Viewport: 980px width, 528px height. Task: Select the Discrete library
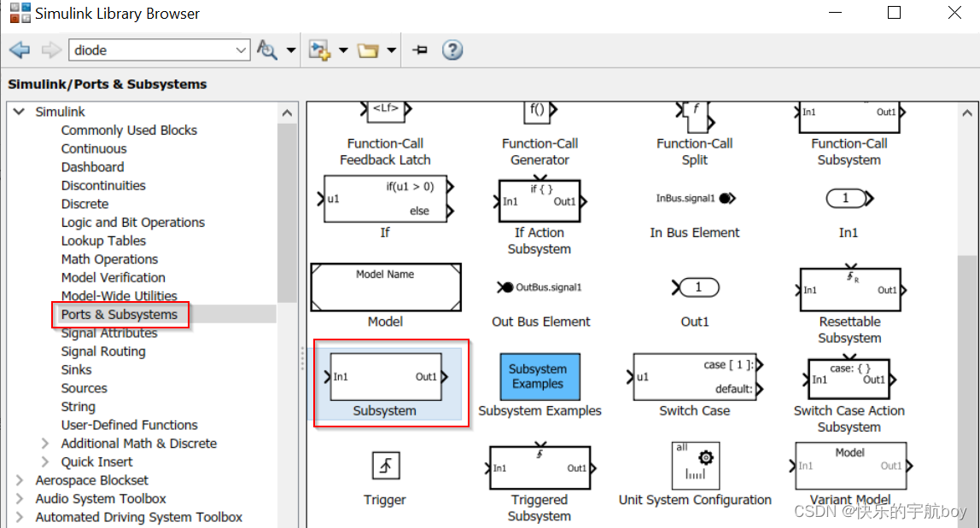(85, 204)
